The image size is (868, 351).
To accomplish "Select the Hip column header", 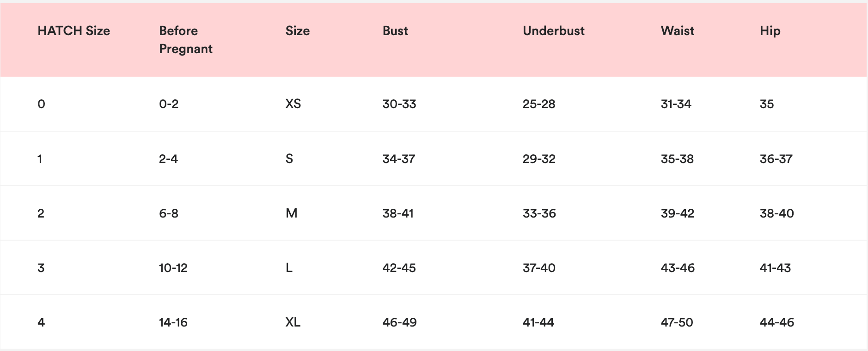I will click(x=770, y=31).
